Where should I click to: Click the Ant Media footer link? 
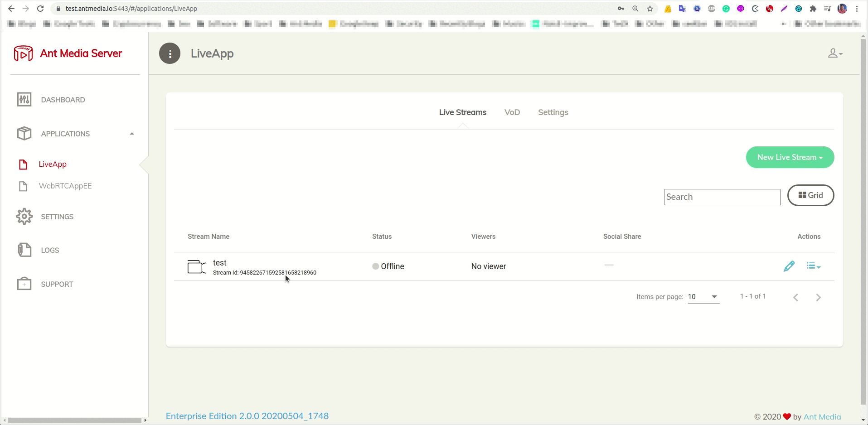click(x=822, y=417)
